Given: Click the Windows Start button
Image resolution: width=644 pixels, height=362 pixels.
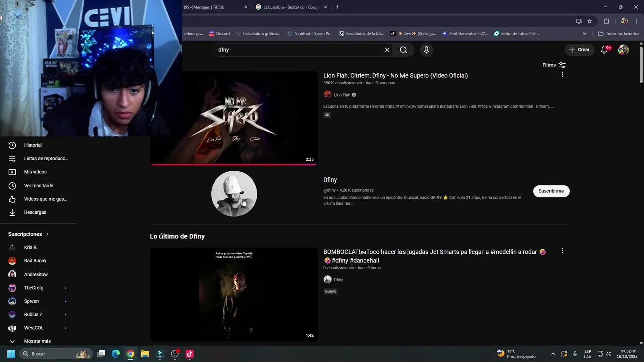Looking at the screenshot, I should coord(11,354).
